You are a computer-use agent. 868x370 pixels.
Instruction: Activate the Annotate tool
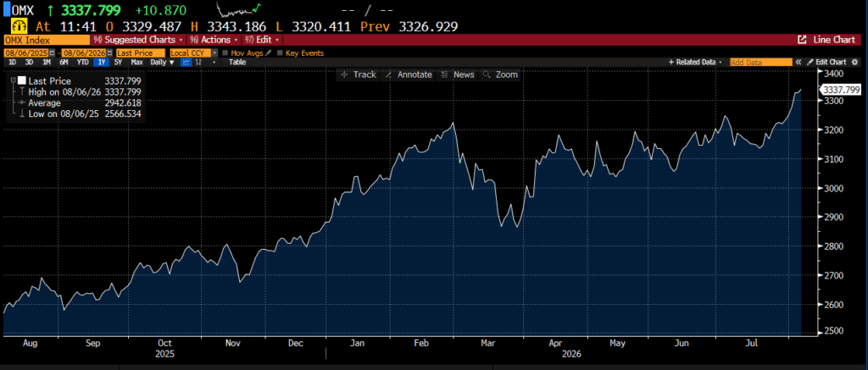pos(409,75)
